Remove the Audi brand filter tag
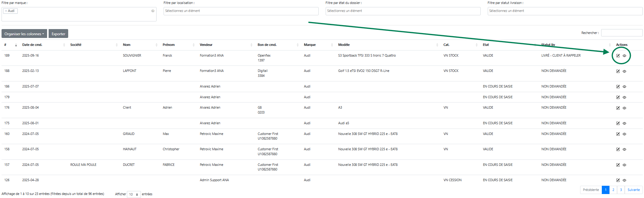This screenshot has width=644, height=198. [6, 11]
